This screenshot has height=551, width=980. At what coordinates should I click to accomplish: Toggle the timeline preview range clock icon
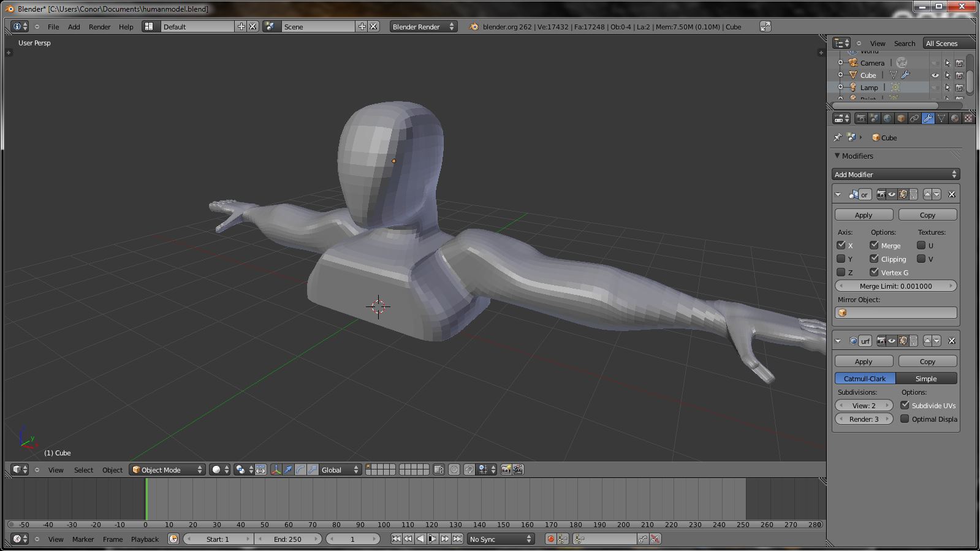[x=173, y=539]
